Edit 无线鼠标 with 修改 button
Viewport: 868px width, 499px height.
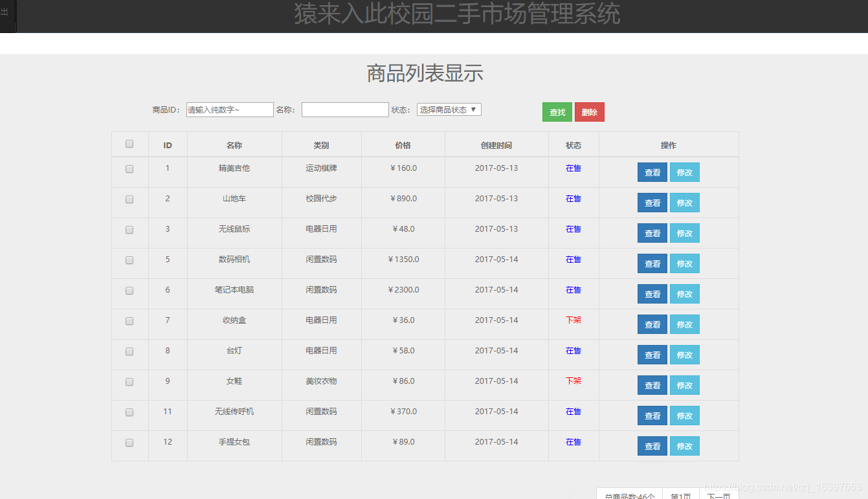coord(685,233)
